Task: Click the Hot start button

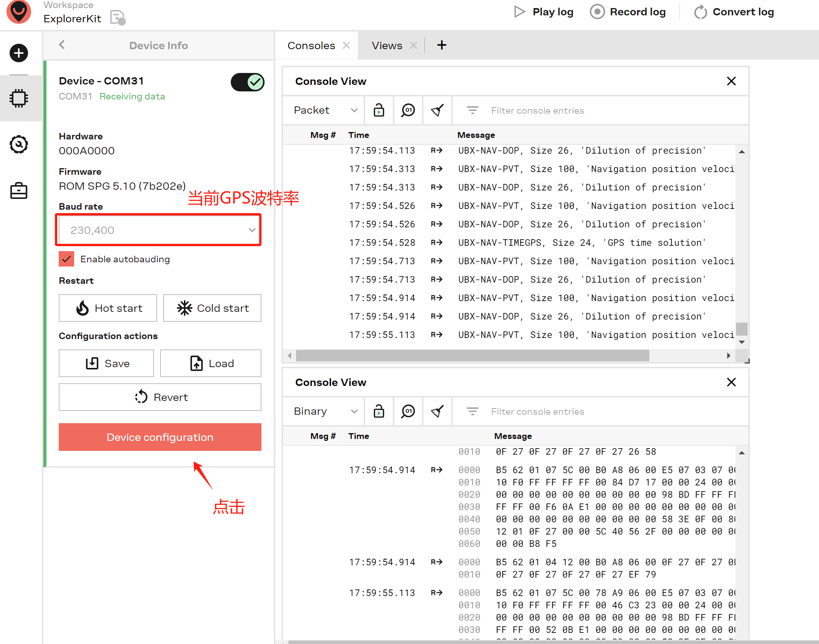Action: 108,308
